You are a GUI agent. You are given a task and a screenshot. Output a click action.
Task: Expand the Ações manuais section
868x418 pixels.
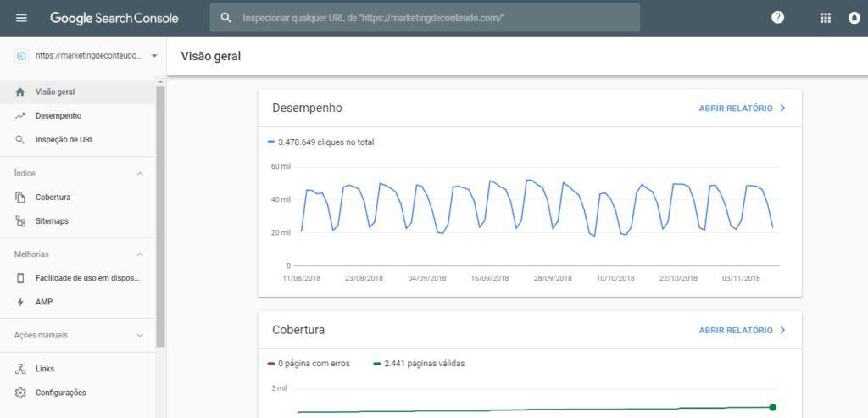tap(140, 336)
